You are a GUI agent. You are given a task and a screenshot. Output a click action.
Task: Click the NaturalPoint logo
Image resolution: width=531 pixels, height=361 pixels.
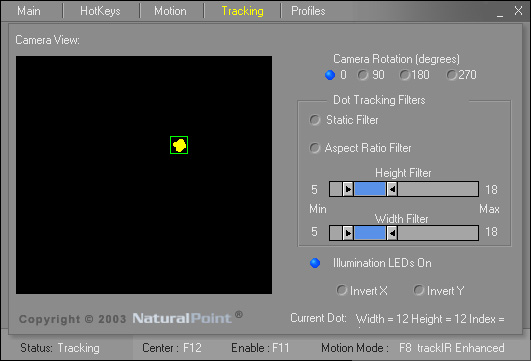pyautogui.click(x=182, y=318)
